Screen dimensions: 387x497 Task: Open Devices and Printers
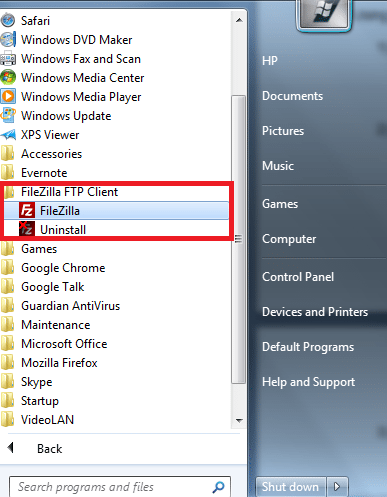315,312
